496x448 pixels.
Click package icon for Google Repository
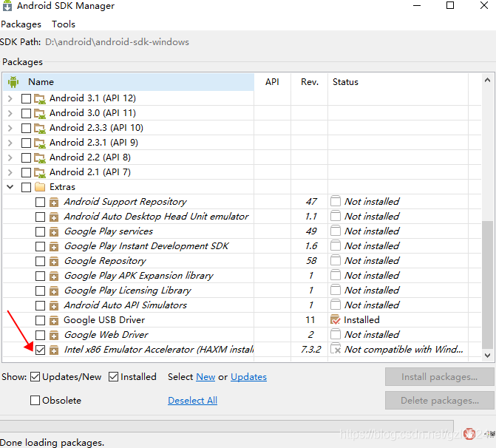click(x=54, y=261)
